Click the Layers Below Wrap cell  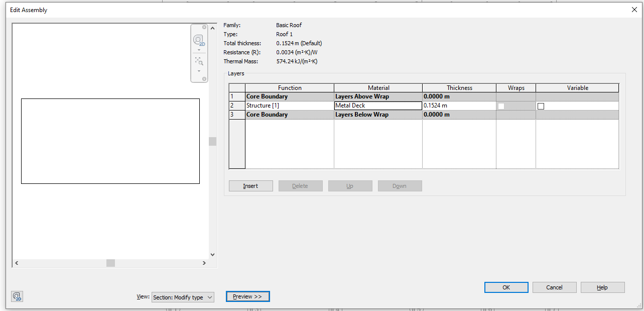pyautogui.click(x=378, y=115)
